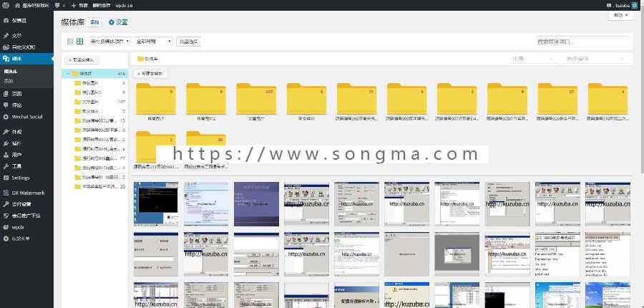Click New Folder button above folder grid
644x308 pixels.
click(150, 74)
